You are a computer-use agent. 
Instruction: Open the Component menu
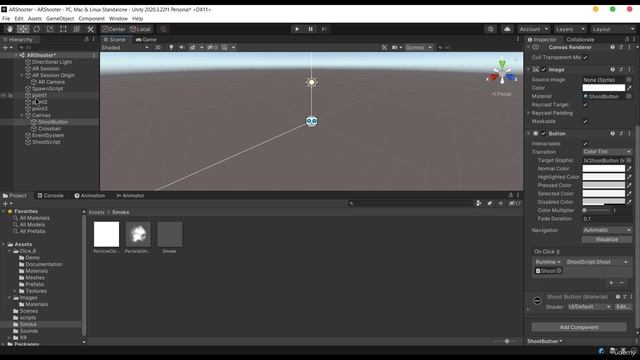tap(91, 18)
